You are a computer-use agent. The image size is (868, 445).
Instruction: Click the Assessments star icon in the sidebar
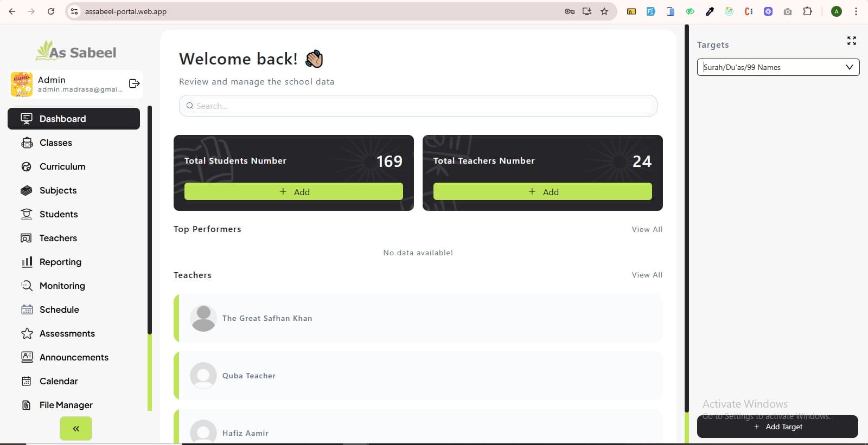27,333
